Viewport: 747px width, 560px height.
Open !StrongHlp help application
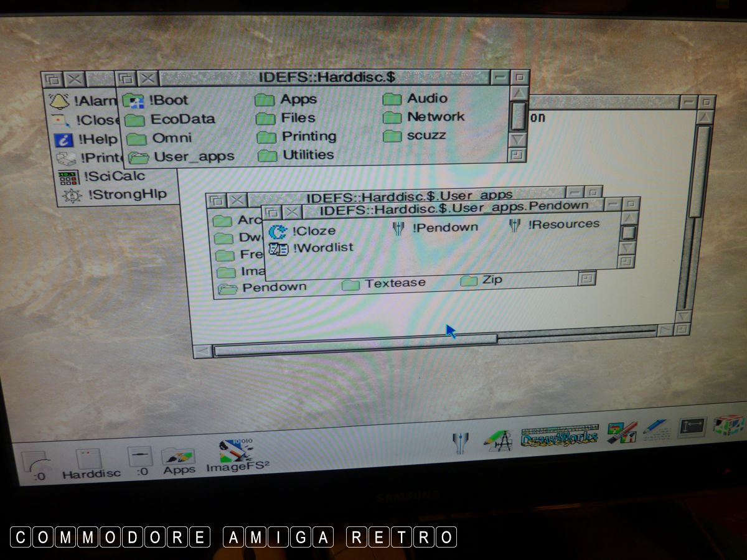pyautogui.click(x=72, y=195)
